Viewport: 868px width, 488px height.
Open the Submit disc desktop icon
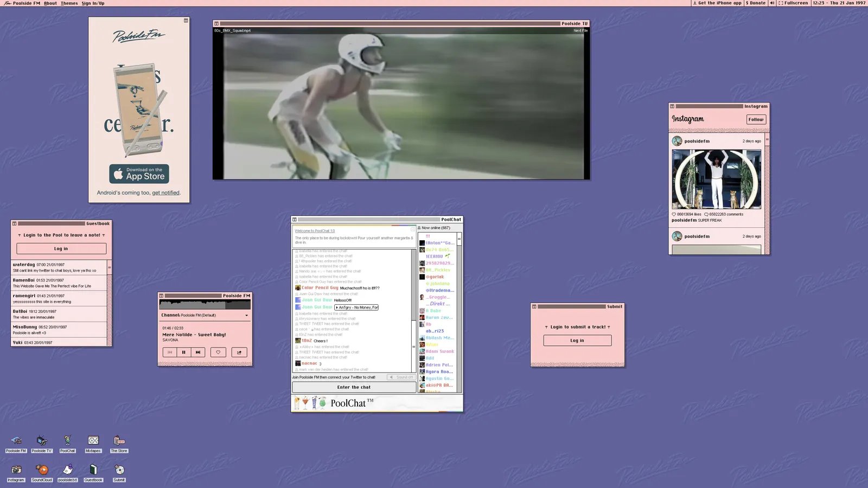119,473
